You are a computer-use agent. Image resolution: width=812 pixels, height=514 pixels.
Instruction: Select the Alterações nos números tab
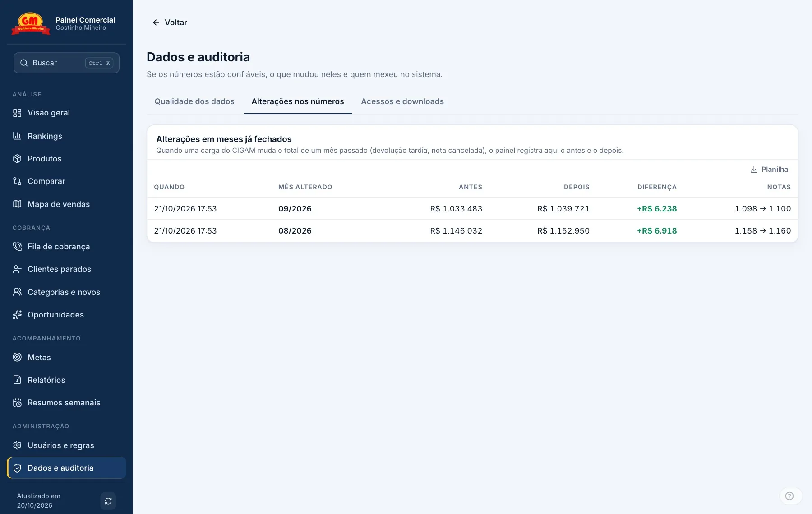click(x=298, y=101)
